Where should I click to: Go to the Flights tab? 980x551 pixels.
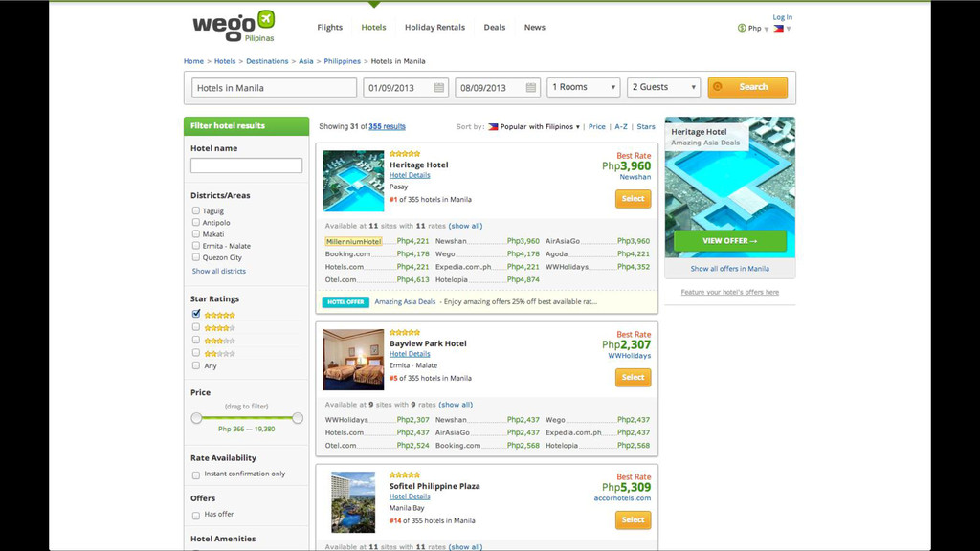click(x=329, y=27)
